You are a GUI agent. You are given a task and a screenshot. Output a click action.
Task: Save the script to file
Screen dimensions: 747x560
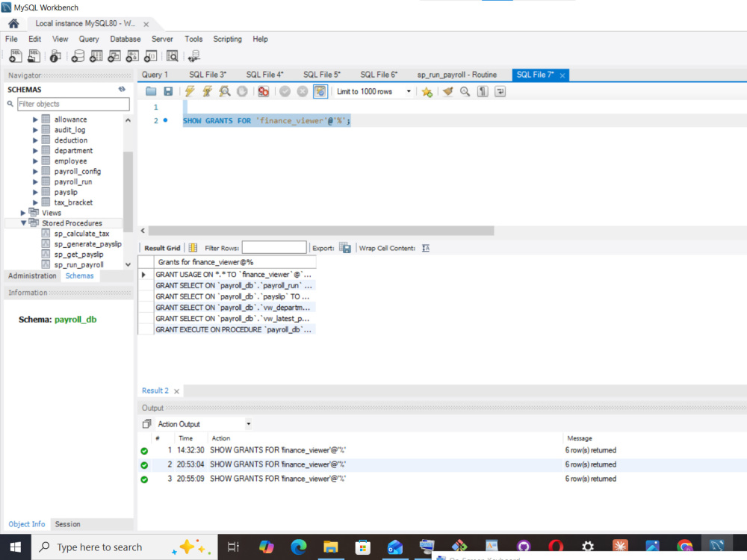click(168, 91)
